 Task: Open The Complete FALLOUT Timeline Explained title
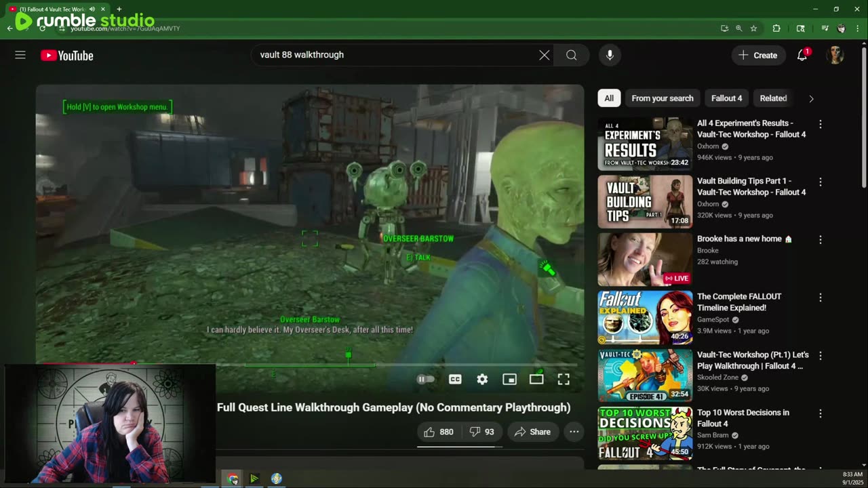[x=739, y=302]
